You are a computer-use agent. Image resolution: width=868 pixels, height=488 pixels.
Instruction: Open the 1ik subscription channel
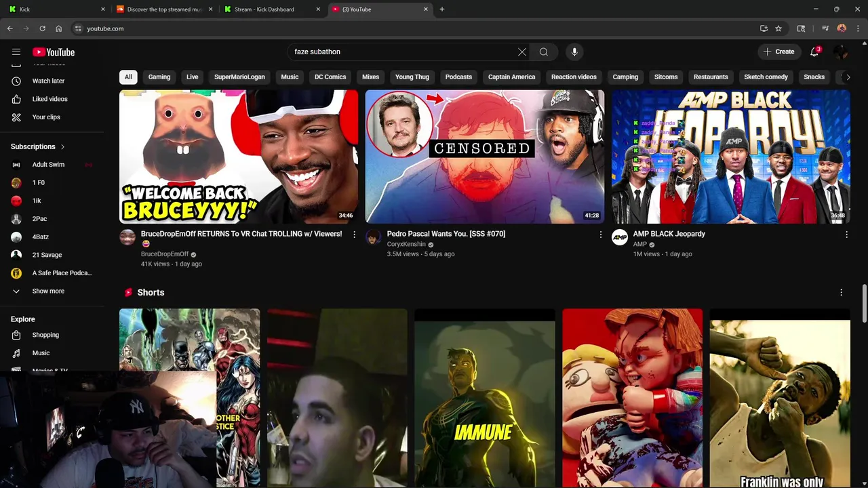pos(37,201)
